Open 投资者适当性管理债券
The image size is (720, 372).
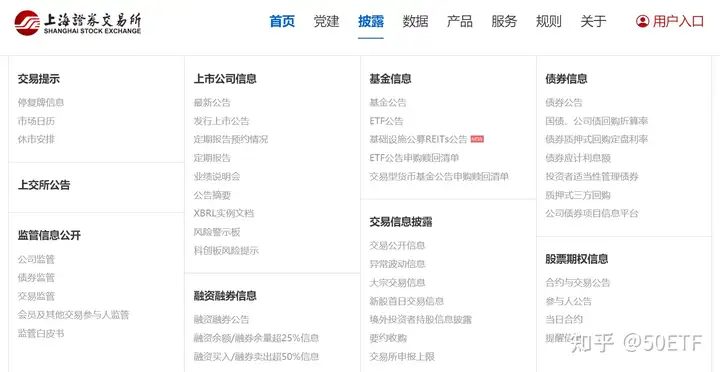pos(592,176)
